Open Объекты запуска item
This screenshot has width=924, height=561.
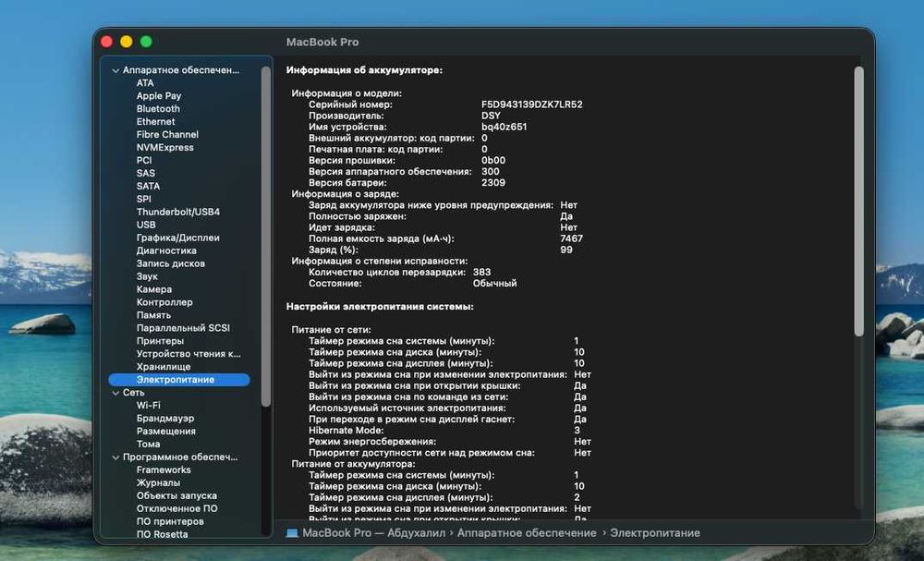click(176, 496)
